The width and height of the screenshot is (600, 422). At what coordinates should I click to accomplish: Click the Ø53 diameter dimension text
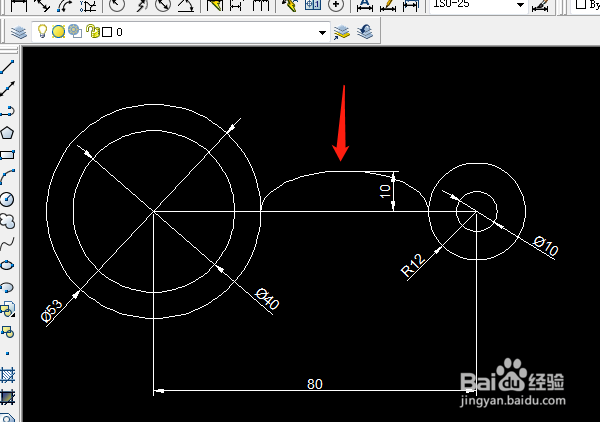52,310
